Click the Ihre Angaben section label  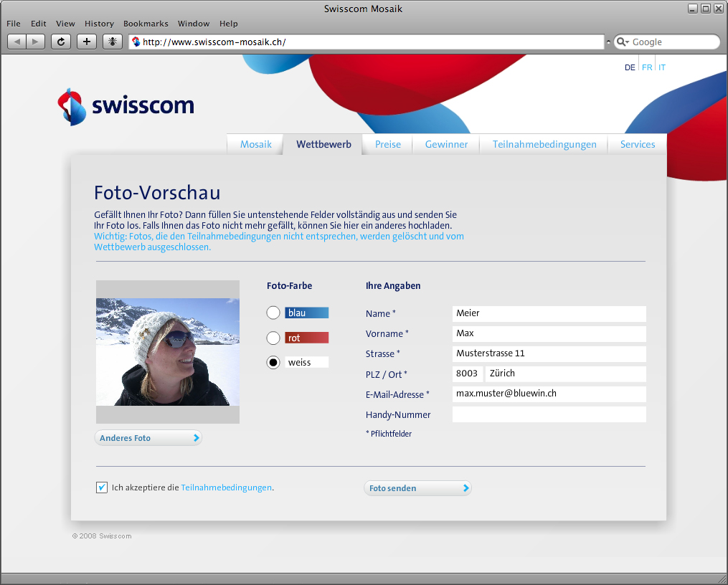click(x=393, y=286)
